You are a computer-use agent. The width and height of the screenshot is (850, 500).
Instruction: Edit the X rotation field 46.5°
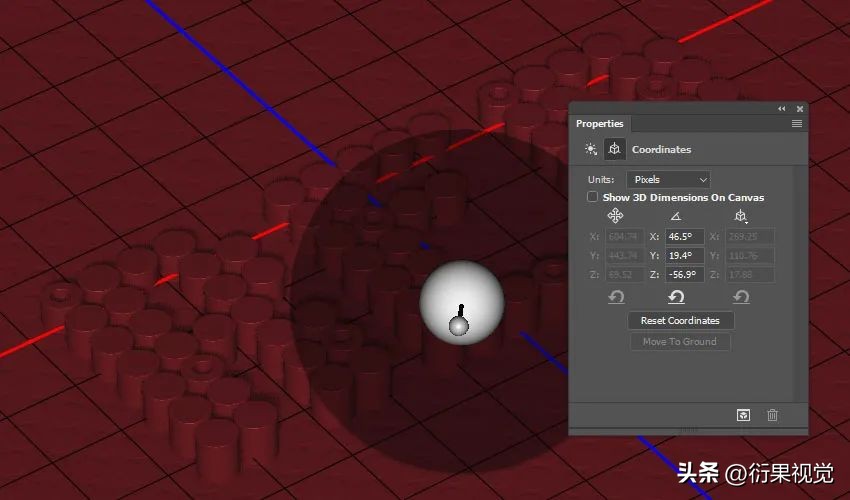685,236
